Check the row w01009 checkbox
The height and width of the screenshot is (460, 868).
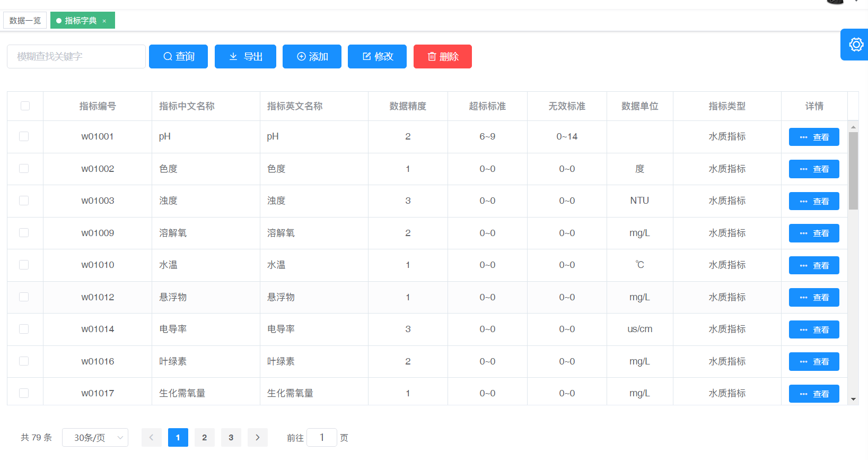coord(24,232)
